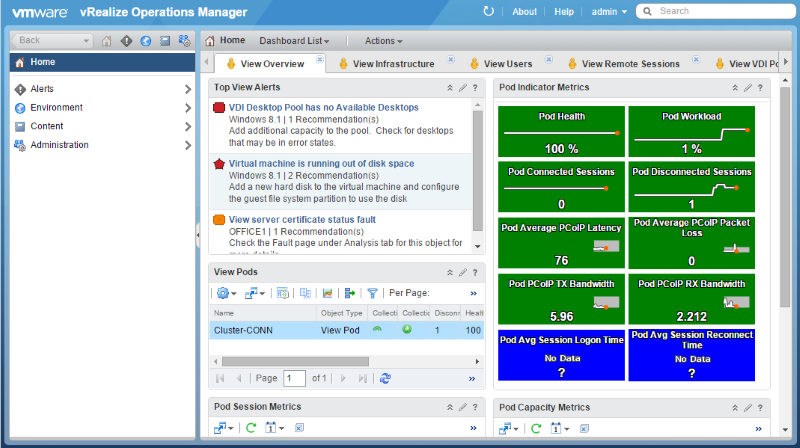The width and height of the screenshot is (800, 448).
Task: Refresh the View Pods list paging bar
Action: tap(385, 378)
